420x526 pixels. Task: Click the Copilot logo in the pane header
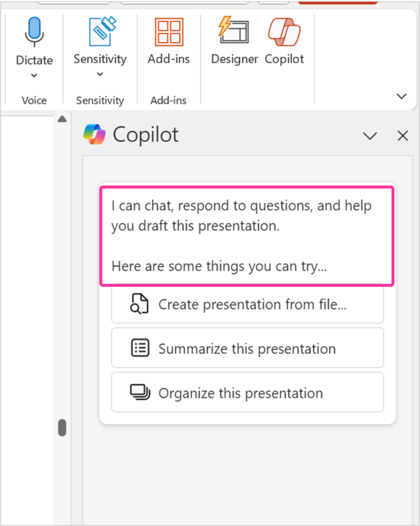pyautogui.click(x=94, y=135)
